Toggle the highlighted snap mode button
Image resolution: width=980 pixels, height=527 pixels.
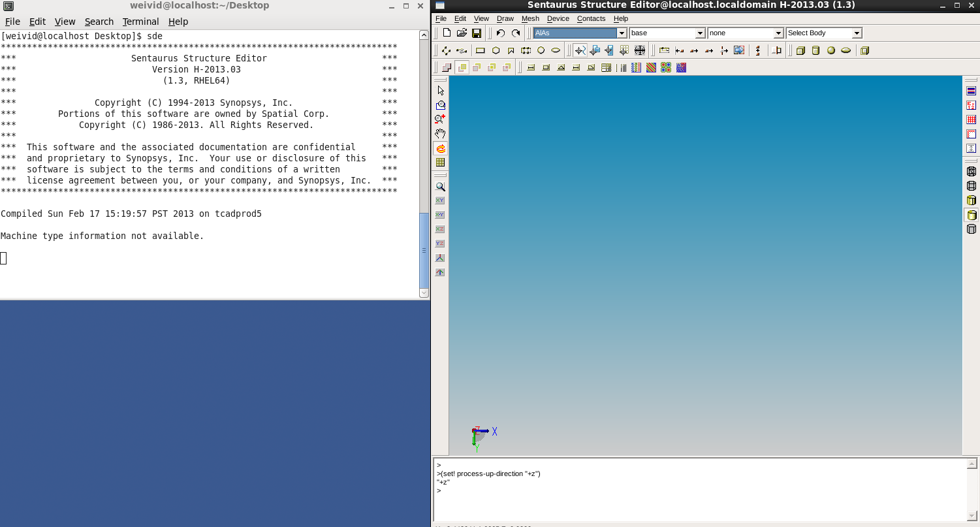pyautogui.click(x=580, y=50)
